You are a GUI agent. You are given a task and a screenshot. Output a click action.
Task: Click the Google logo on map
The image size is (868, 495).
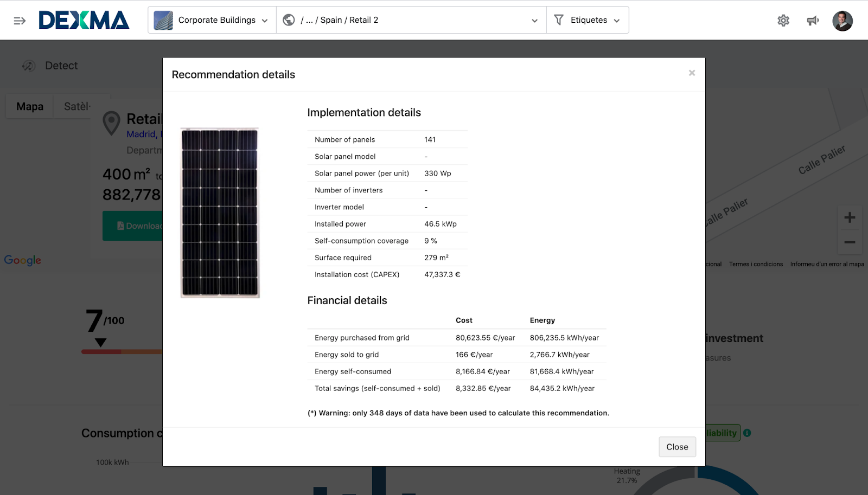[x=23, y=260]
